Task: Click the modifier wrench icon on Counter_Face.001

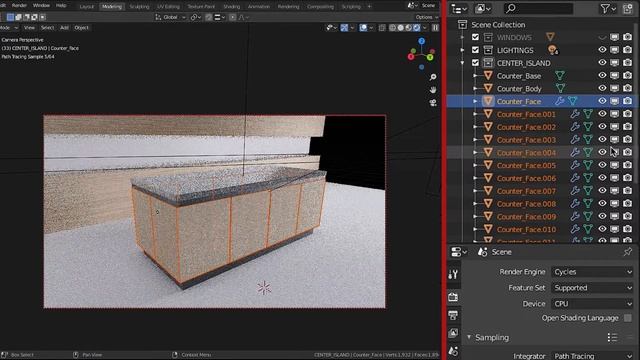Action: point(575,114)
